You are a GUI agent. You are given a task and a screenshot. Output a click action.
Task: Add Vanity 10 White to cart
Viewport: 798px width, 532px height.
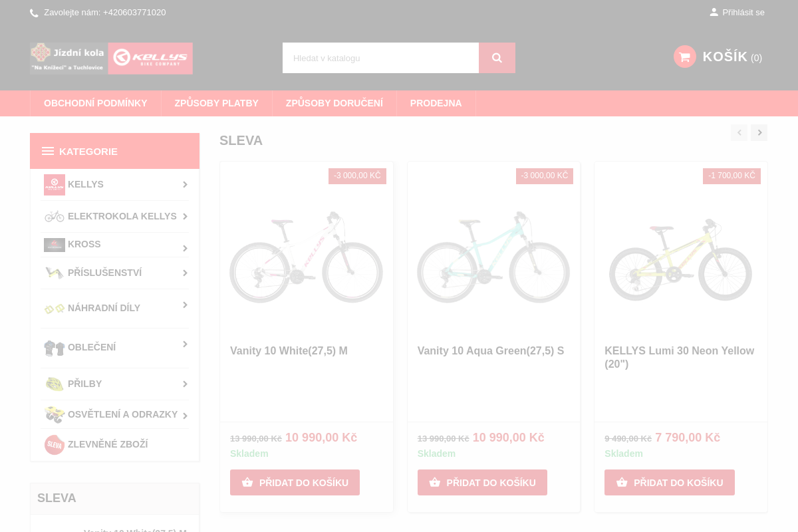pos(295,483)
